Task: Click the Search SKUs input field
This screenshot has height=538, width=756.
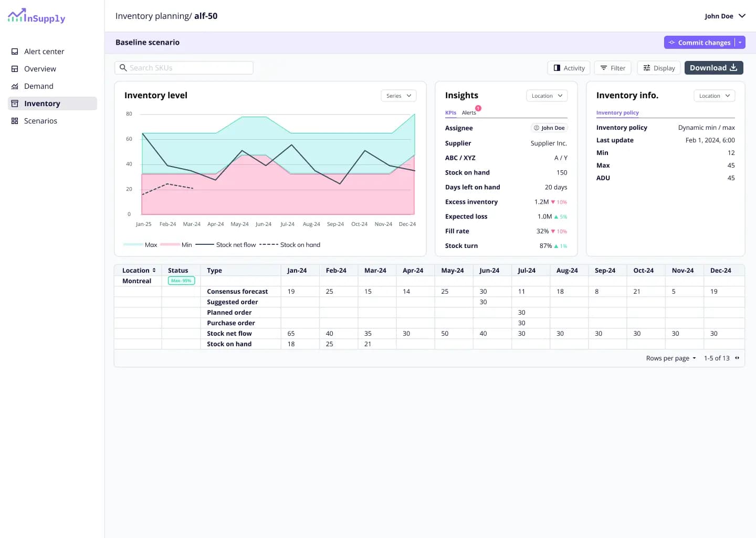Action: [x=189, y=68]
